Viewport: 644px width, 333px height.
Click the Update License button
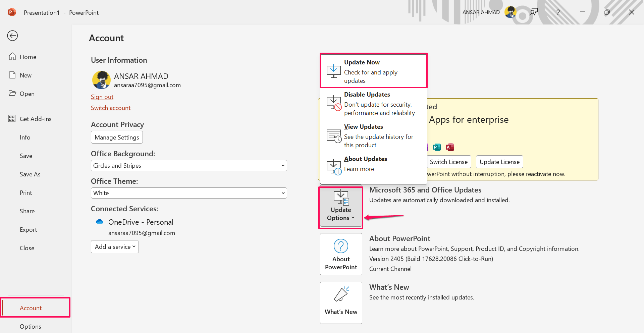[499, 162]
